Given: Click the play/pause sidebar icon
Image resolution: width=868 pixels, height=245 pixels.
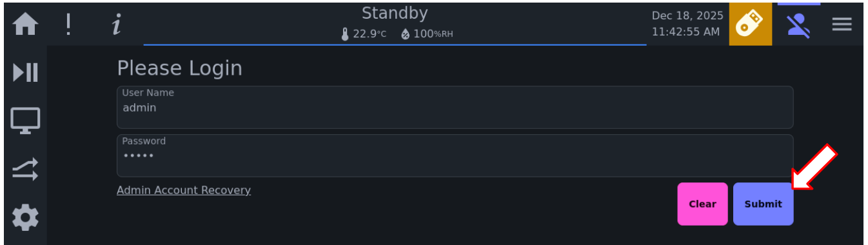Looking at the screenshot, I should [x=25, y=72].
